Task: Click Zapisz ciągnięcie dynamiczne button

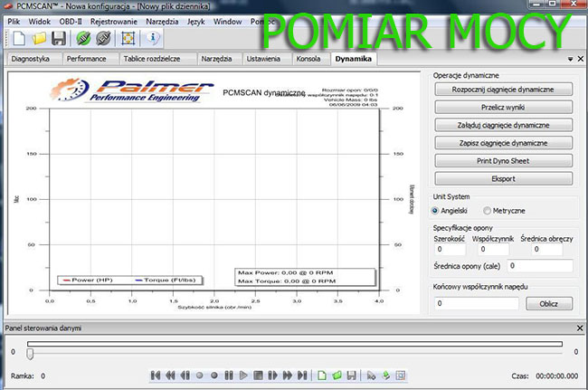Action: tap(503, 143)
